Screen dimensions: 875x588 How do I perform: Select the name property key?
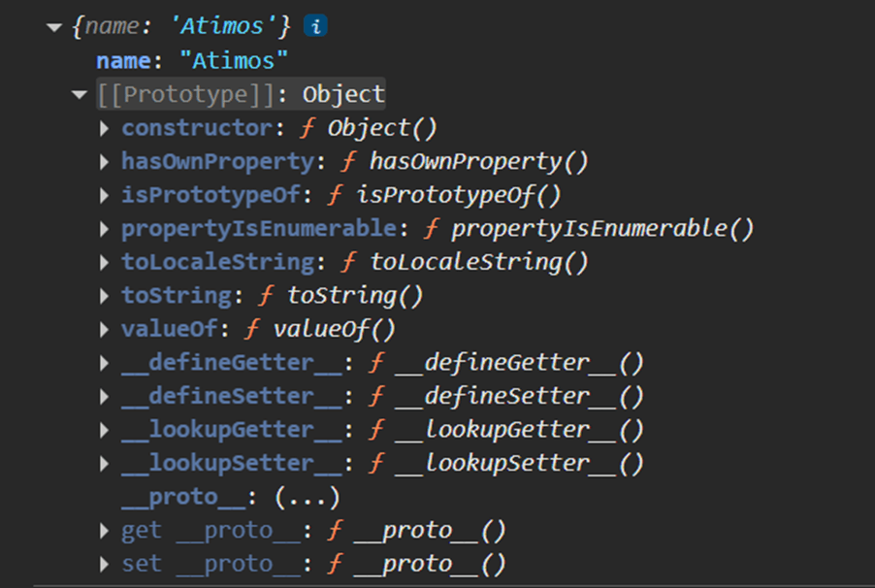[122, 61]
